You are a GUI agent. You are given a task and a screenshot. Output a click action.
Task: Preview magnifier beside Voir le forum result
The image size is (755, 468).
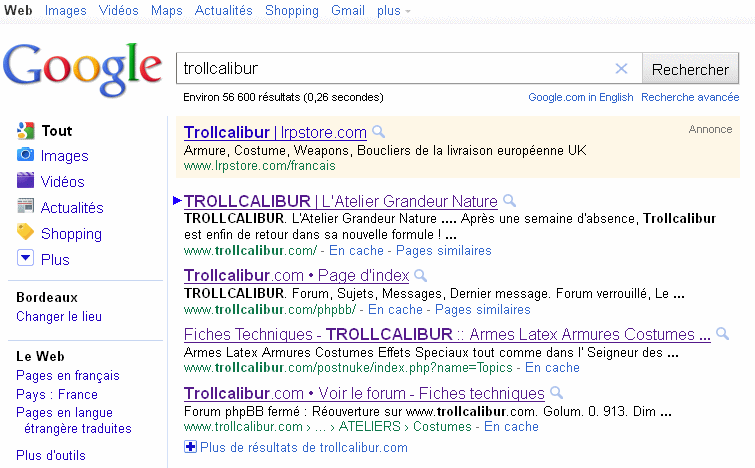(557, 393)
